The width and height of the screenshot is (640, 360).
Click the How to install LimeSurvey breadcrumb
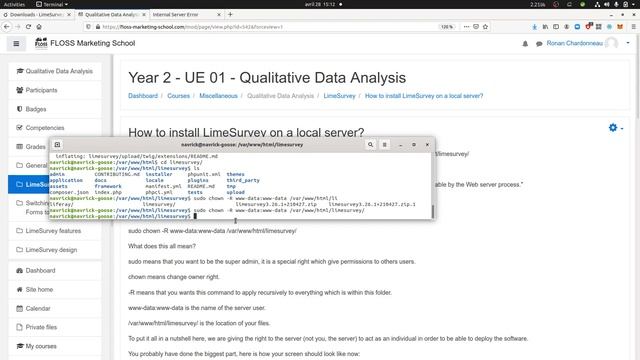tap(424, 96)
